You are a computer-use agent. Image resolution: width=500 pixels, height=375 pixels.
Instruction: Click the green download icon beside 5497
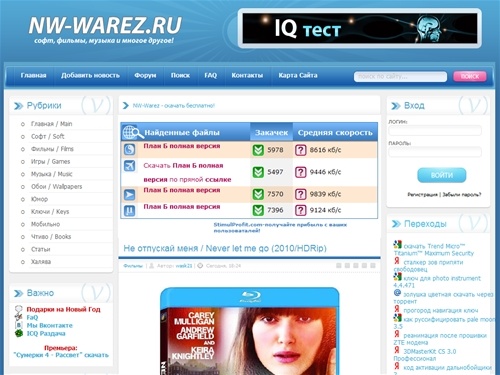point(258,172)
